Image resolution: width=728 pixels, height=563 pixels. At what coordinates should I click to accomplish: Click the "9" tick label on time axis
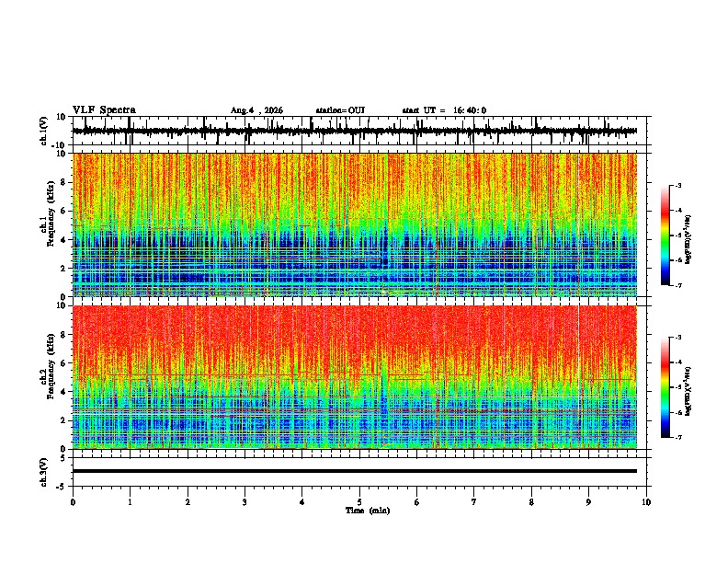point(588,502)
